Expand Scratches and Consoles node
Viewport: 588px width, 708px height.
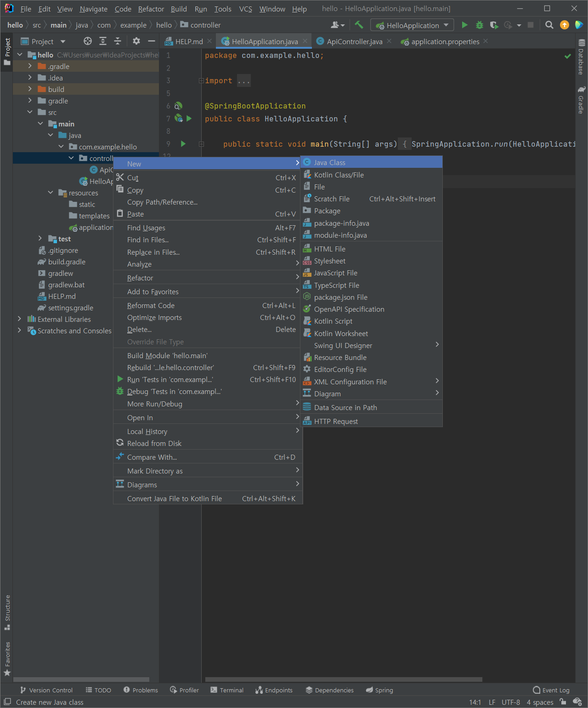(x=19, y=331)
